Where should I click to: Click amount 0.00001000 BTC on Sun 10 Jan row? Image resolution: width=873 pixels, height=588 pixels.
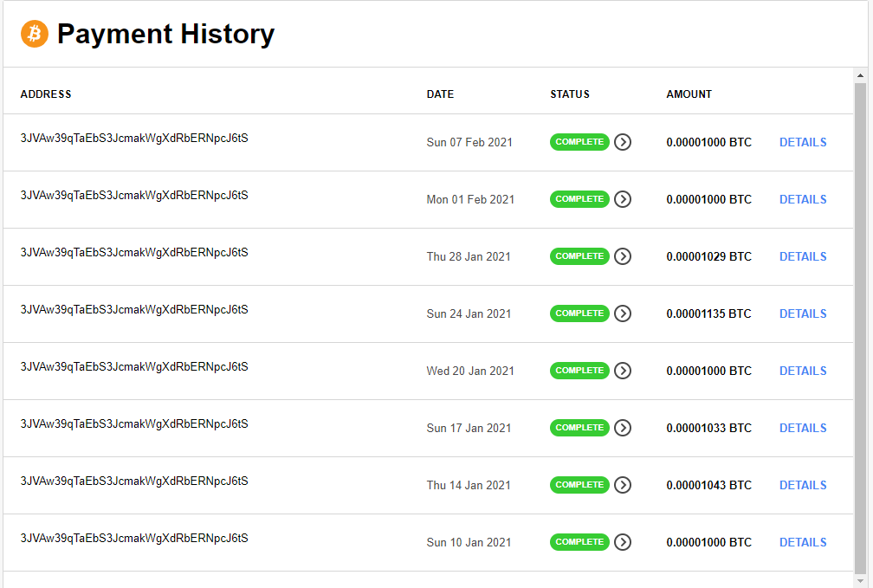pyautogui.click(x=708, y=542)
